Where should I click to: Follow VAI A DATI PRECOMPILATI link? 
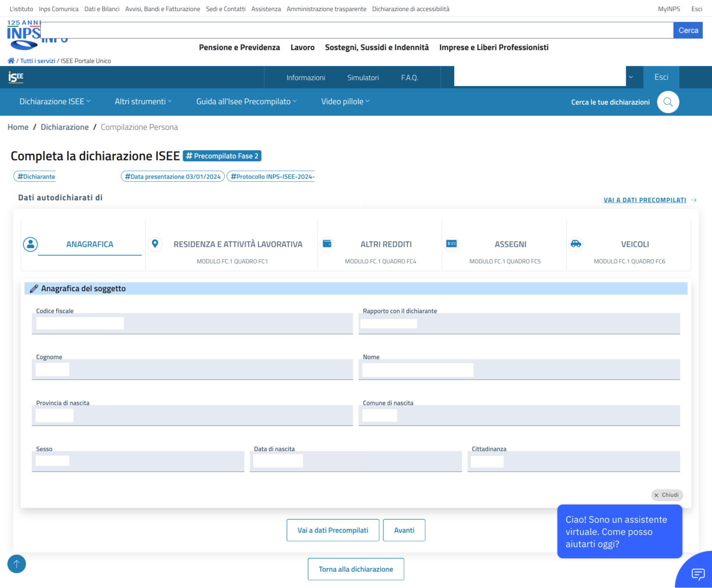[645, 200]
